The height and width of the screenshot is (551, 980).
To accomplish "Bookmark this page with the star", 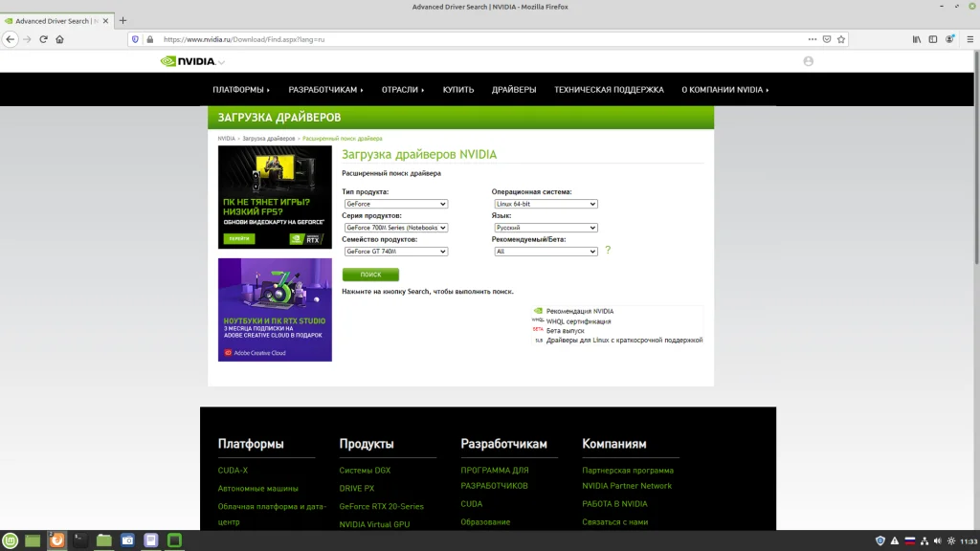I will coord(841,39).
